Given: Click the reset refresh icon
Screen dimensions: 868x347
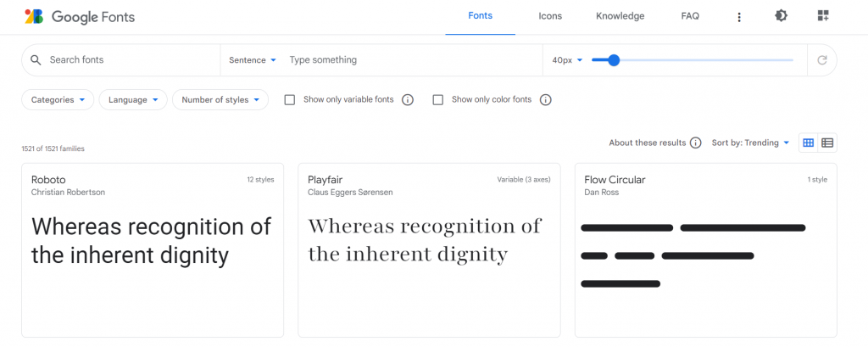Looking at the screenshot, I should click(x=822, y=60).
